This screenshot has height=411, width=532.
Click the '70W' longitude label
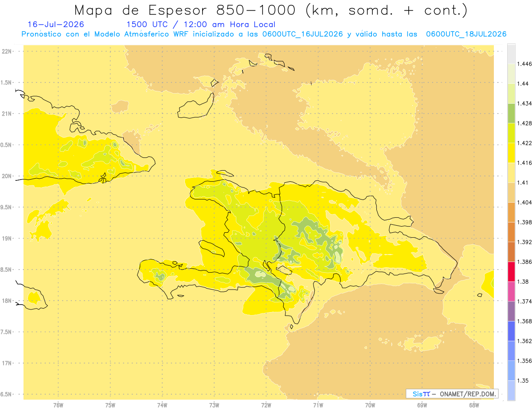[370, 405]
